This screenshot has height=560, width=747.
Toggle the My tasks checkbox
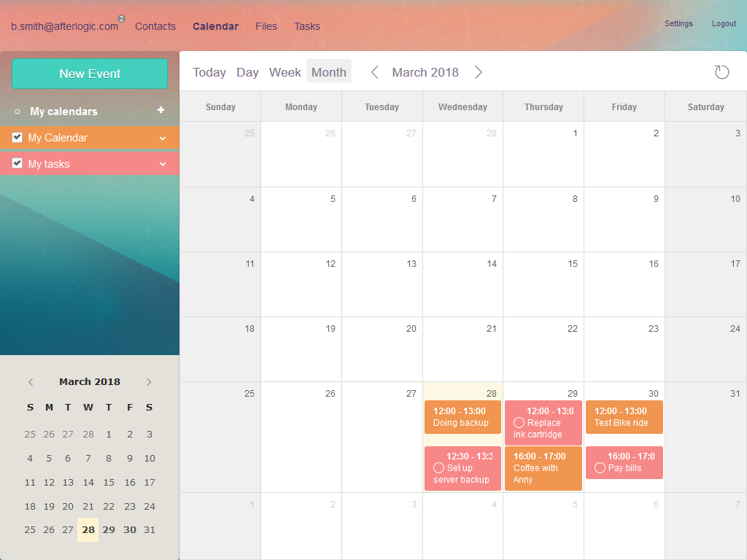18,163
